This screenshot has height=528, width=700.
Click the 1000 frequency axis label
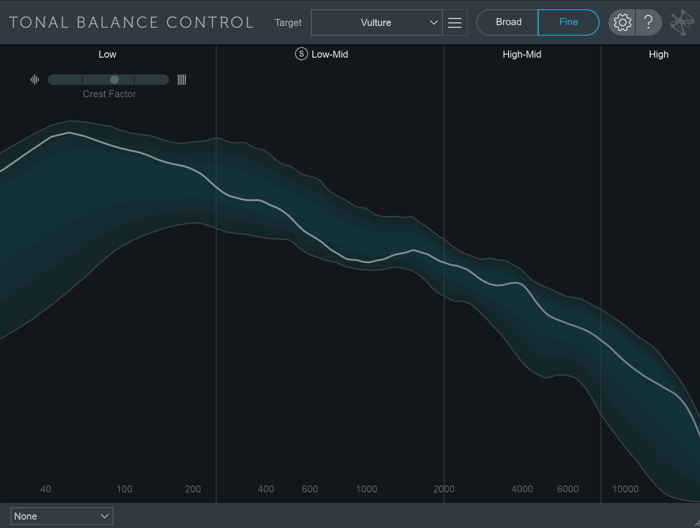pyautogui.click(x=366, y=489)
